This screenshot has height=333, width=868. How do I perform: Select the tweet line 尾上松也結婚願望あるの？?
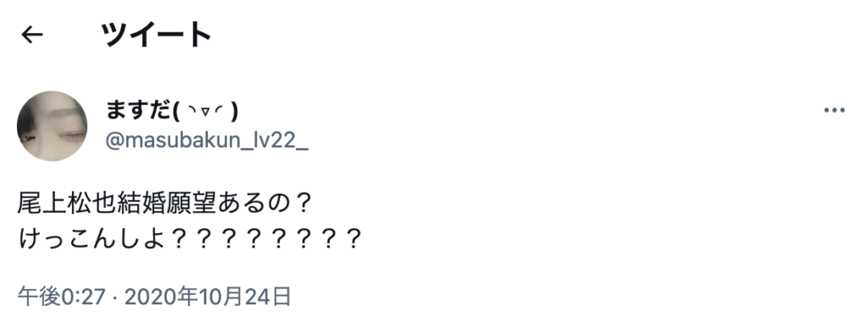click(x=165, y=204)
